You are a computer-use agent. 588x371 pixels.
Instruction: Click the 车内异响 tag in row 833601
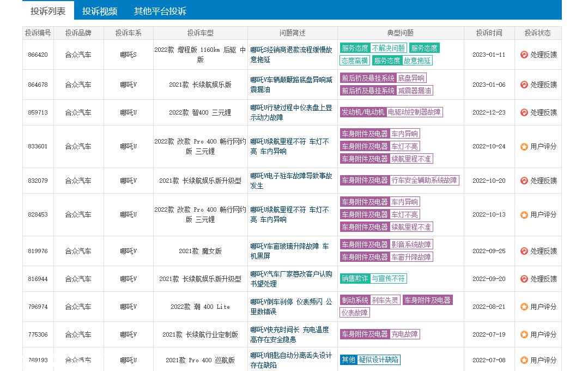(405, 134)
